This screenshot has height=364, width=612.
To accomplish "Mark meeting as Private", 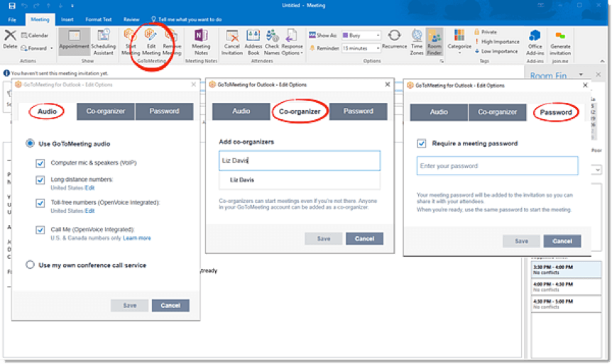I will pos(486,32).
